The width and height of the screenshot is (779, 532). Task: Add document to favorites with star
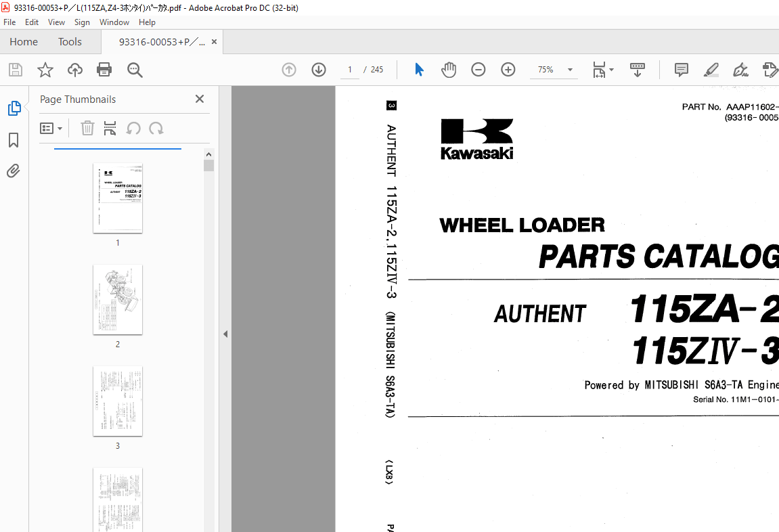click(45, 69)
